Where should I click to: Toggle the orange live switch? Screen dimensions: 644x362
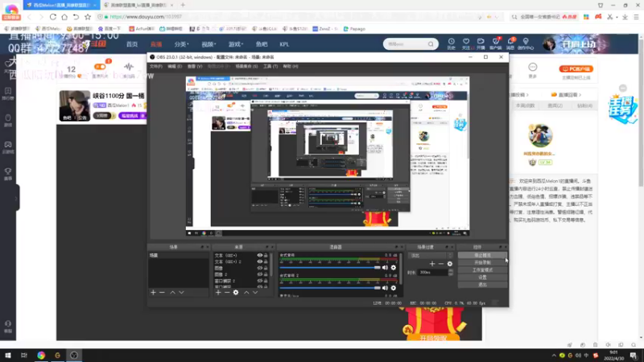pyautogui.click(x=100, y=67)
